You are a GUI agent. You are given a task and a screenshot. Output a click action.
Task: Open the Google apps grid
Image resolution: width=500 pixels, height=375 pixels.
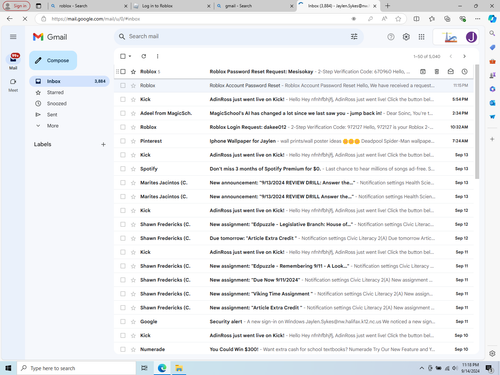[x=421, y=37]
